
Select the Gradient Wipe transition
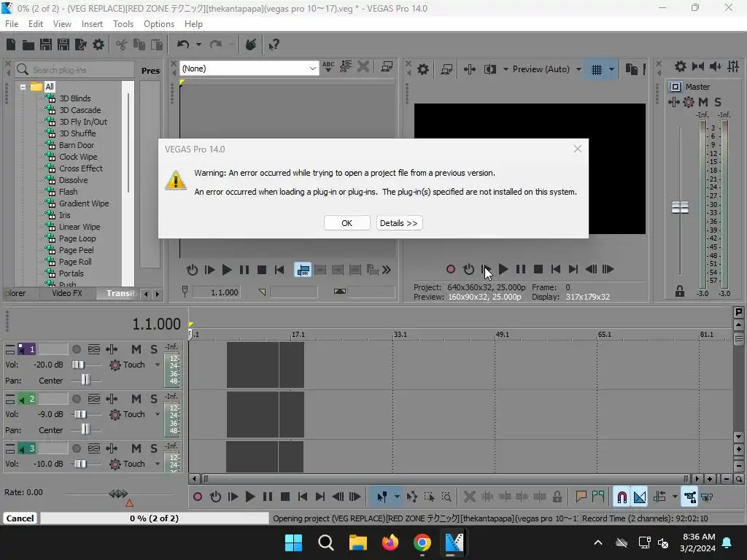point(83,203)
